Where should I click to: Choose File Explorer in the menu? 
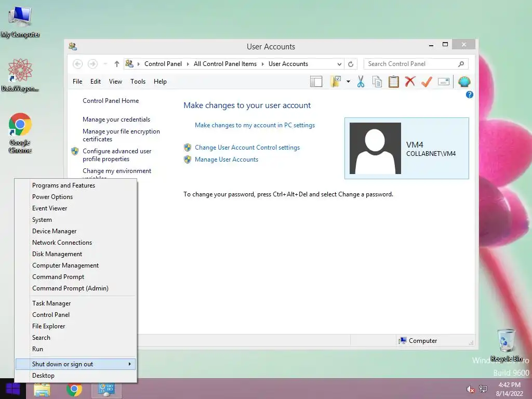click(x=76, y=326)
